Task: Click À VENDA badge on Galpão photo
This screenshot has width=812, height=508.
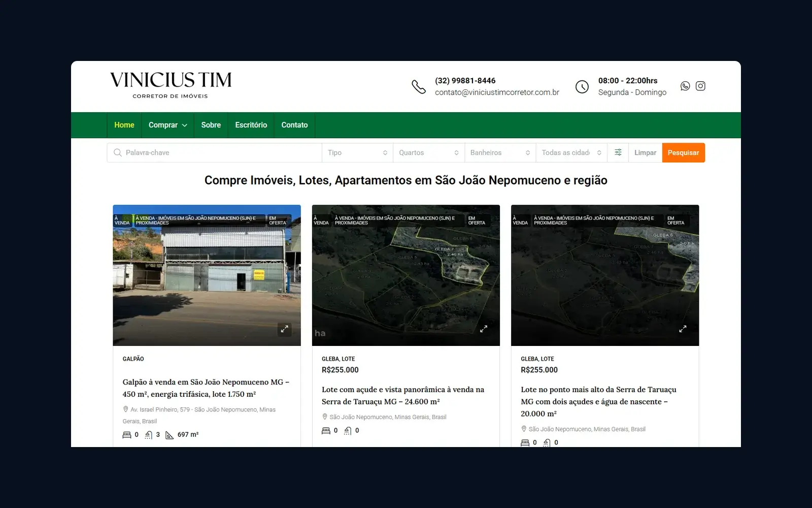Action: pyautogui.click(x=122, y=220)
